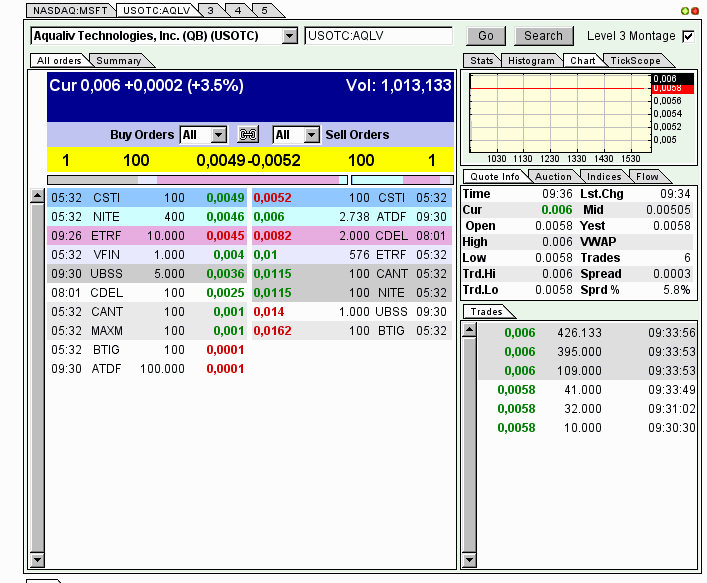Click the red status dot at top right
This screenshot has width=707, height=583.
[694, 11]
